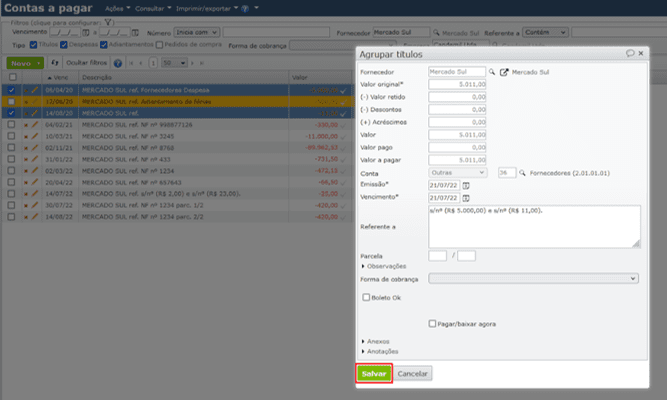Image resolution: width=667 pixels, height=400 pixels.
Task: Expand the Observações section
Action: click(384, 266)
